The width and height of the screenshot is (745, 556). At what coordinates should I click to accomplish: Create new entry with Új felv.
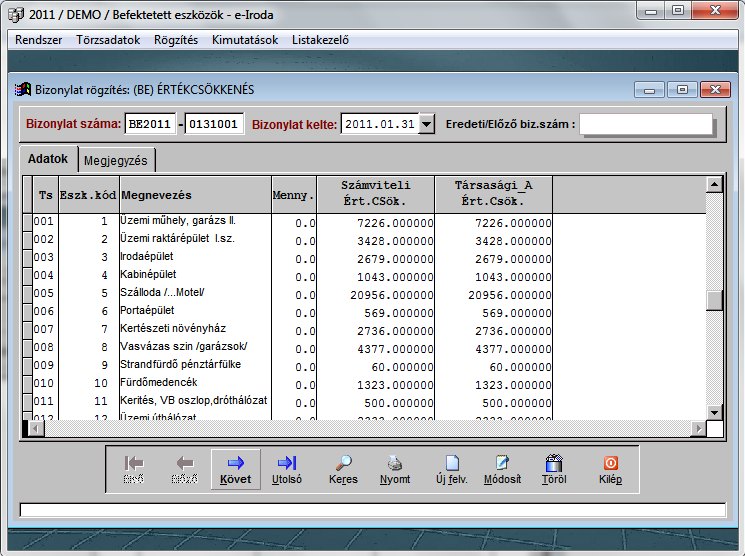click(452, 469)
